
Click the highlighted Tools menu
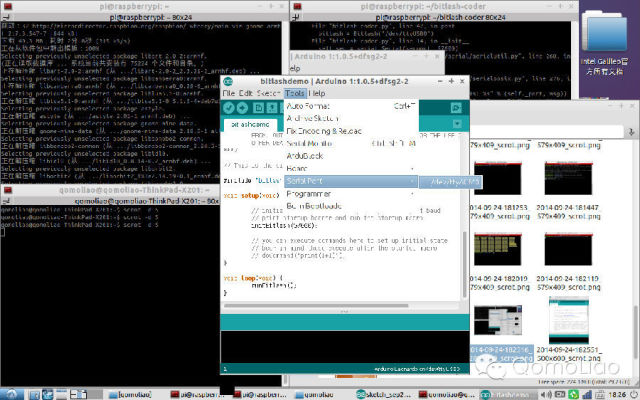click(x=295, y=93)
